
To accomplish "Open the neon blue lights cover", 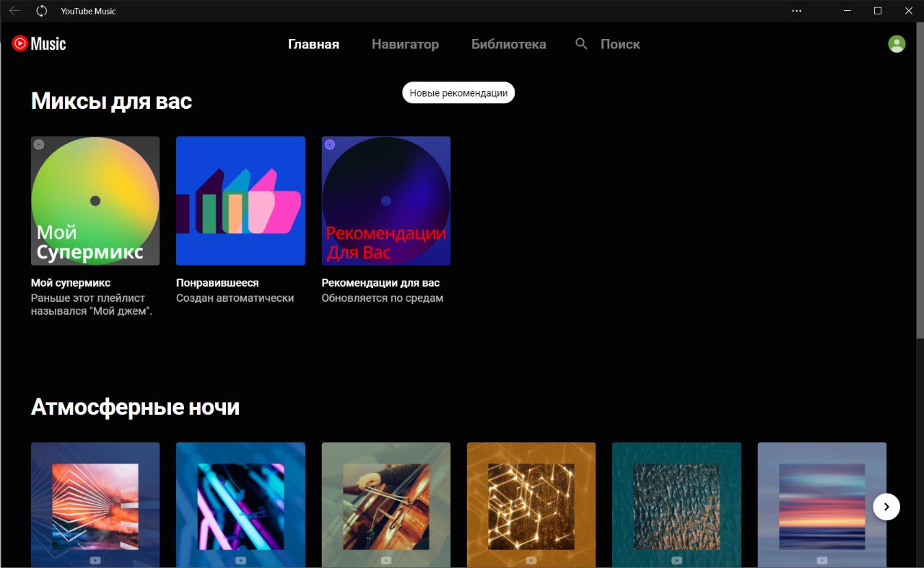I will tap(240, 505).
